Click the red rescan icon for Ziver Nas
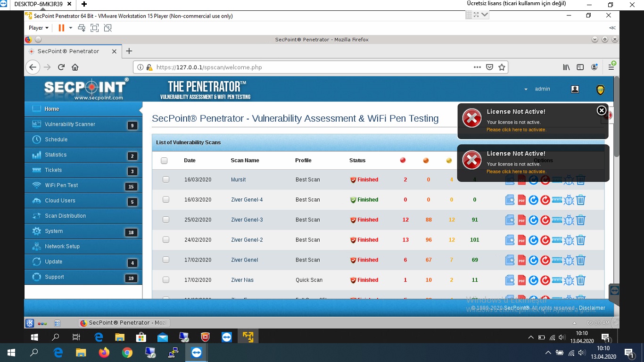Viewport: 644px width, 362px height. (x=545, y=280)
